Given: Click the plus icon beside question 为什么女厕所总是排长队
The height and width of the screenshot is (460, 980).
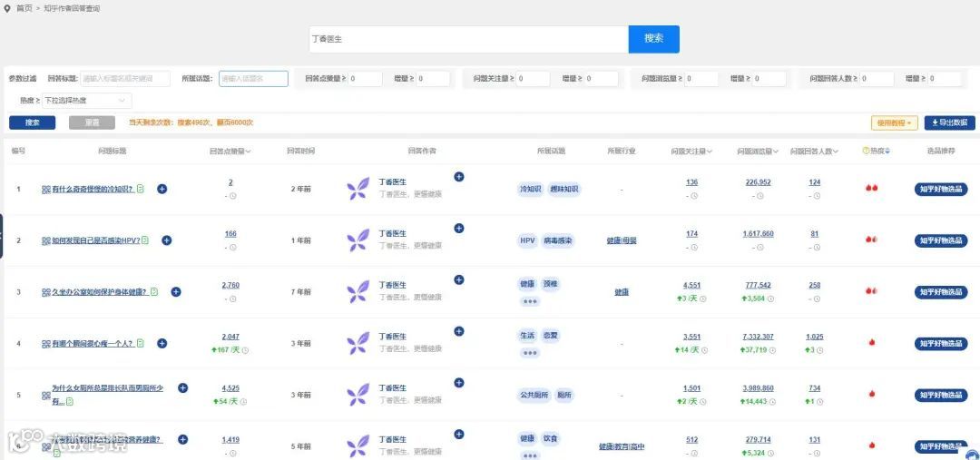Looking at the screenshot, I should [x=182, y=388].
